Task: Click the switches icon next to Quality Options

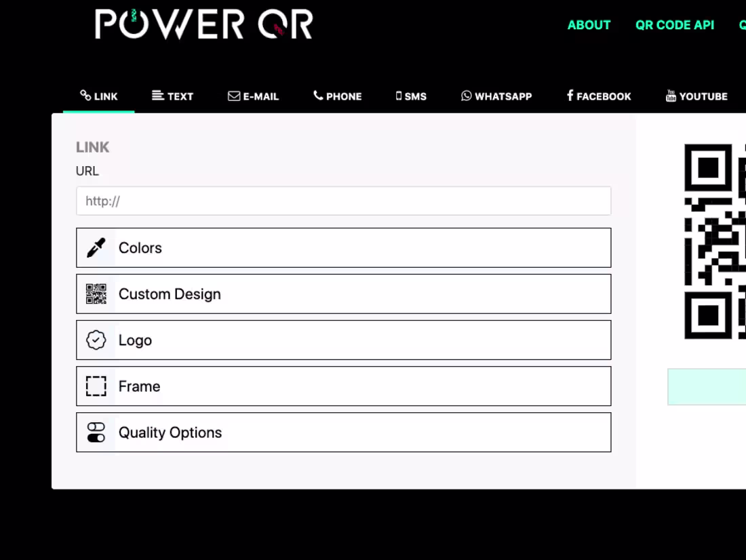Action: click(x=96, y=432)
